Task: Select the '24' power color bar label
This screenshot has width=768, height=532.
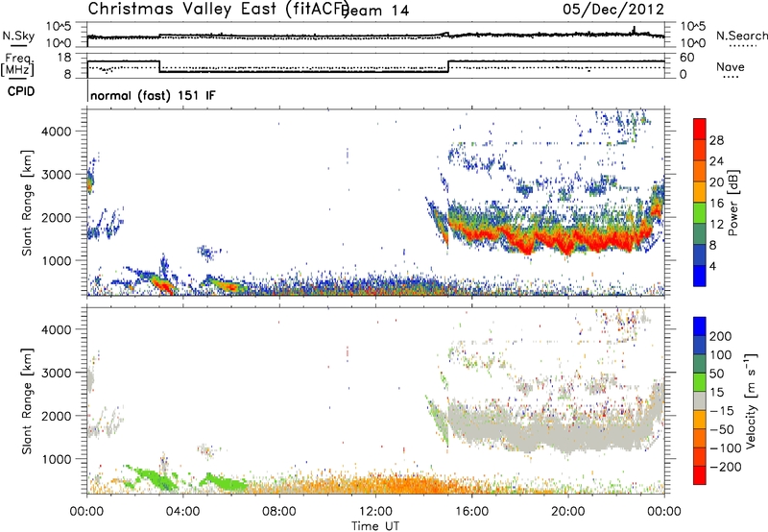Action: coord(716,161)
